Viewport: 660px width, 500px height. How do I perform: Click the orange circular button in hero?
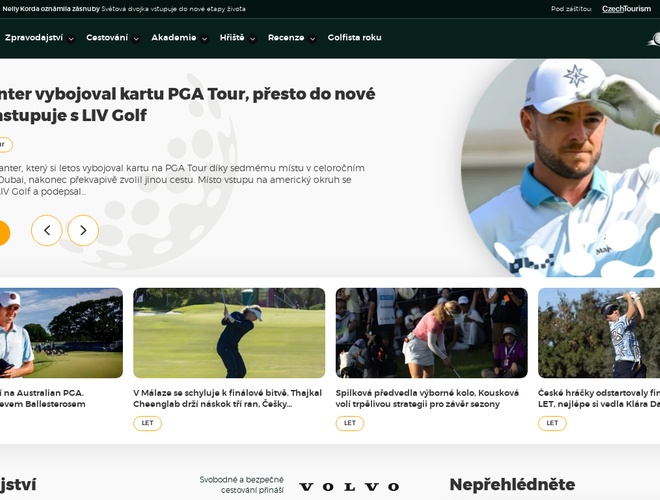pos(3,233)
